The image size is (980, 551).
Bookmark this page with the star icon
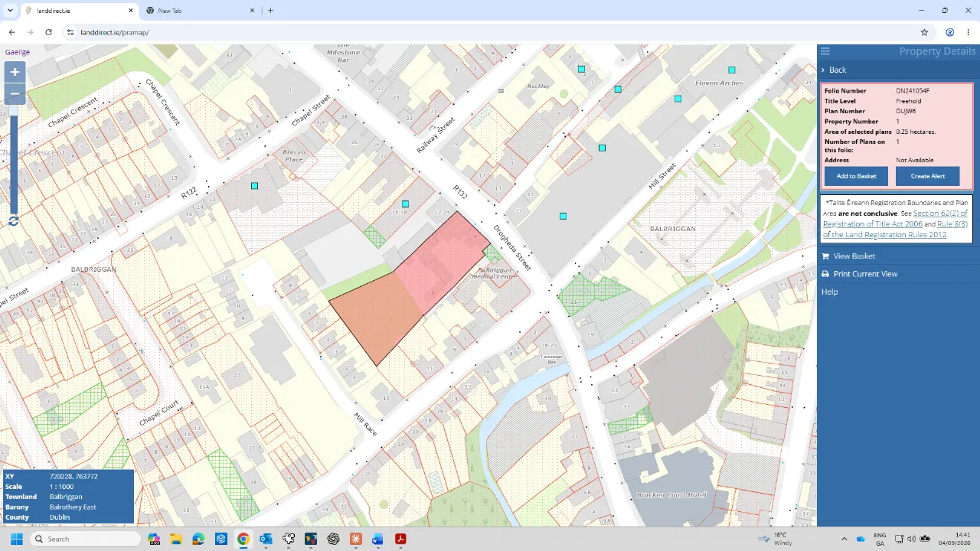(x=924, y=32)
